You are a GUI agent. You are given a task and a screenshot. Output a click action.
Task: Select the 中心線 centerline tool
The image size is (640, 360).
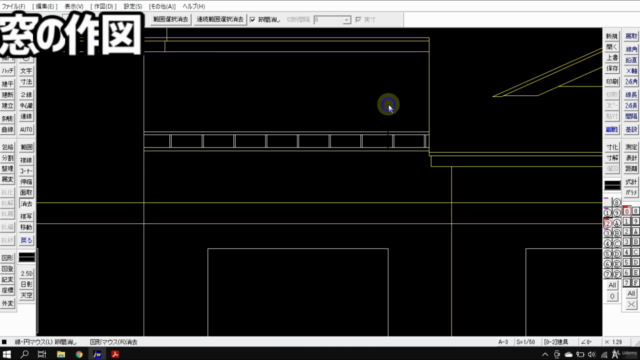(x=26, y=106)
